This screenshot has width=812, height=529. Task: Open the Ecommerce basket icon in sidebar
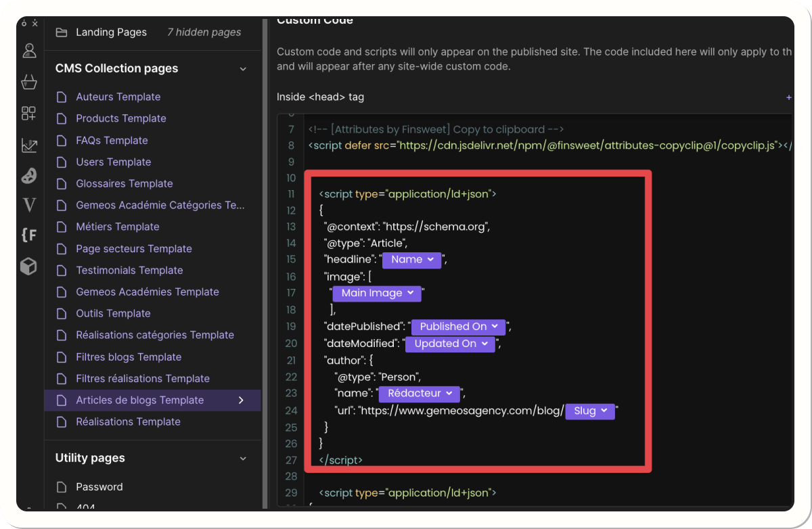tap(29, 82)
